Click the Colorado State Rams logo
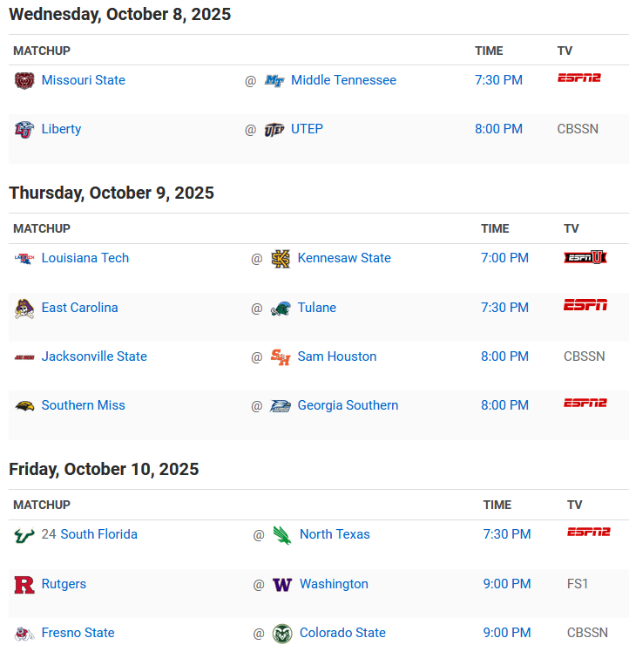Screen dimensions: 629x672 [x=281, y=633]
